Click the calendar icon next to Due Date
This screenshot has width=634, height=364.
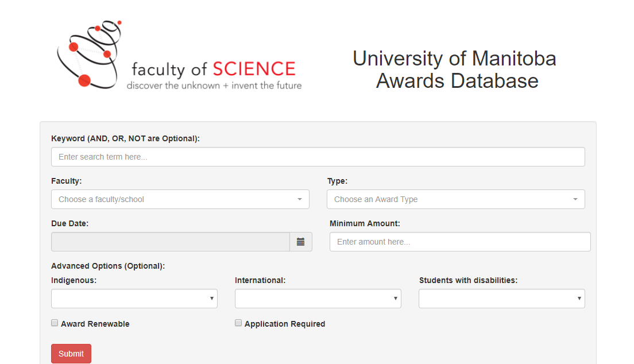(300, 242)
